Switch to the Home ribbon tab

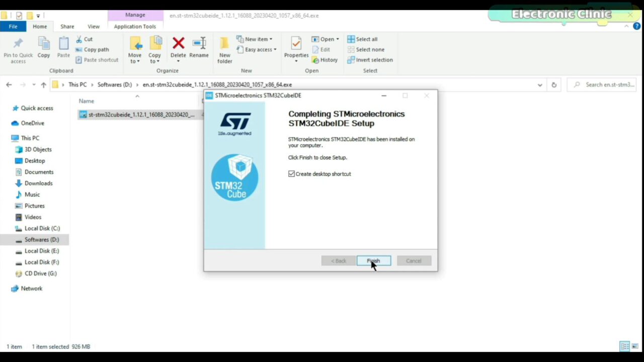click(x=40, y=27)
